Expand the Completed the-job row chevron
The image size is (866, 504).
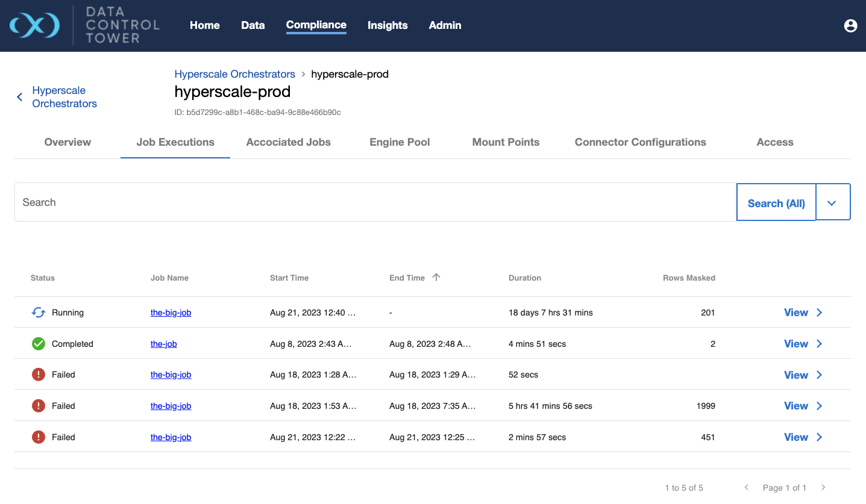tap(820, 344)
